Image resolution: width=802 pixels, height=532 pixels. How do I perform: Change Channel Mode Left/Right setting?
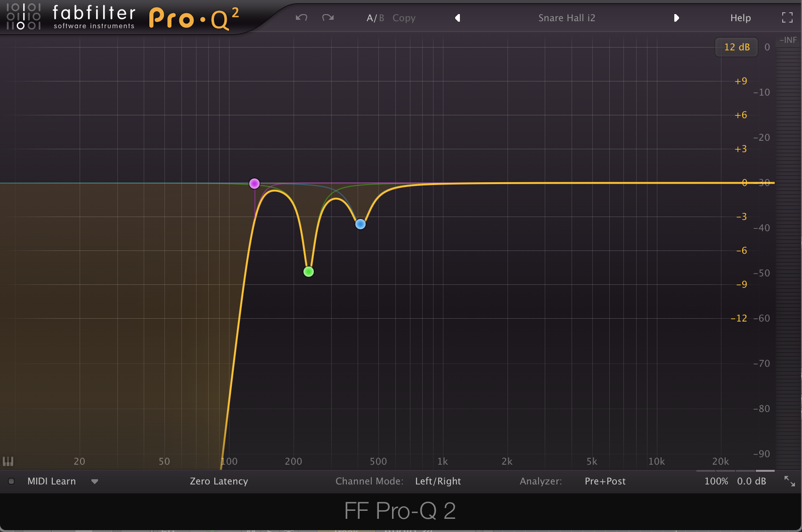tap(438, 481)
